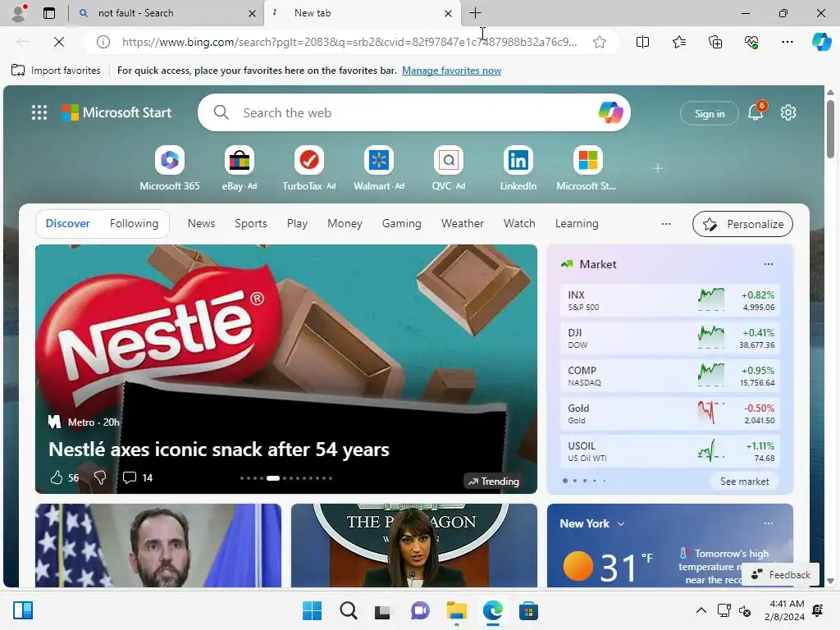
Task: Open the QVC shortcut tile
Action: [x=449, y=168]
